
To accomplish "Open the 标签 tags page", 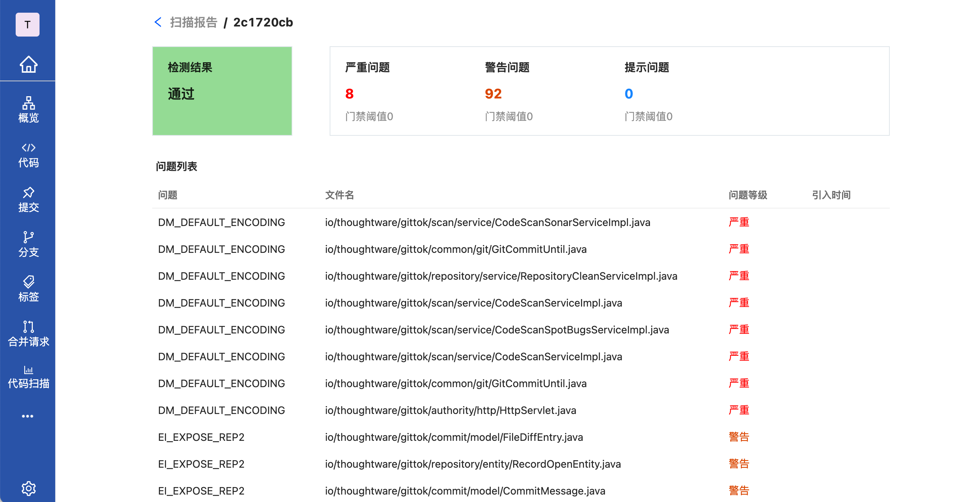I will tap(29, 289).
